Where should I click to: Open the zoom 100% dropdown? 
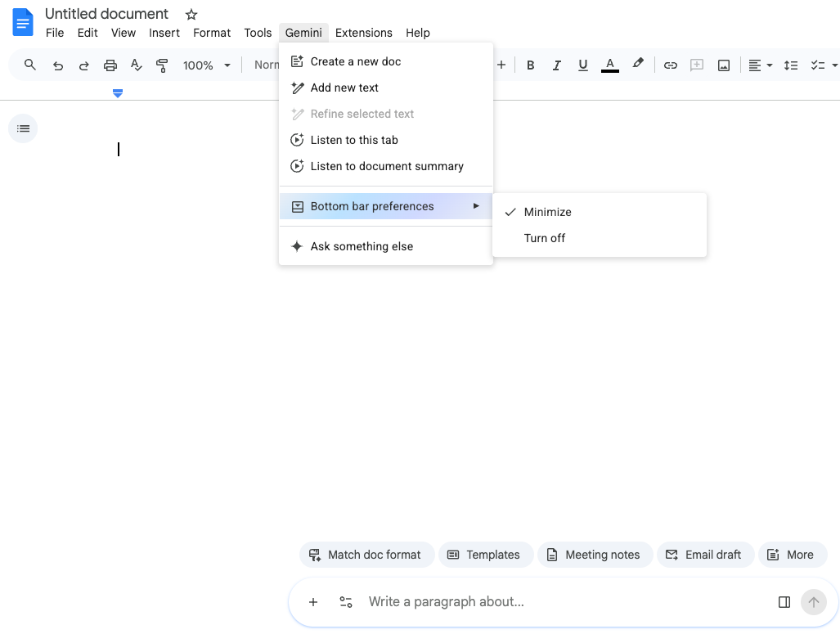pyautogui.click(x=206, y=65)
